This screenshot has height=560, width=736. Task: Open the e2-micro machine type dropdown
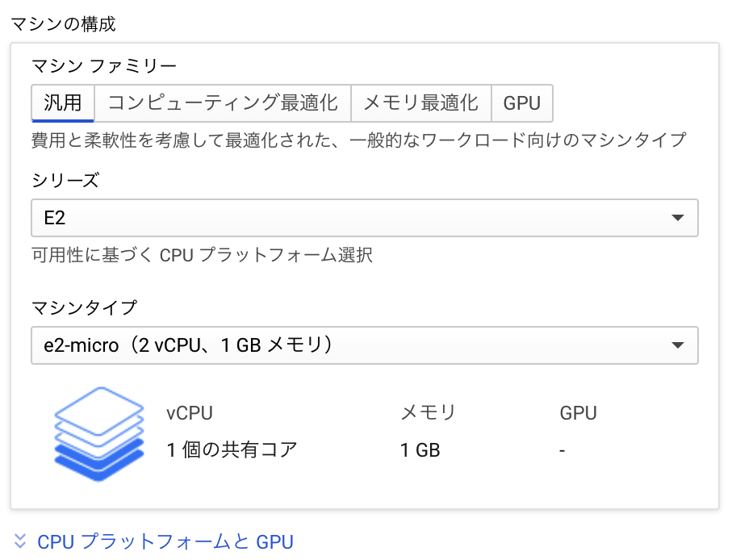pyautogui.click(x=363, y=345)
